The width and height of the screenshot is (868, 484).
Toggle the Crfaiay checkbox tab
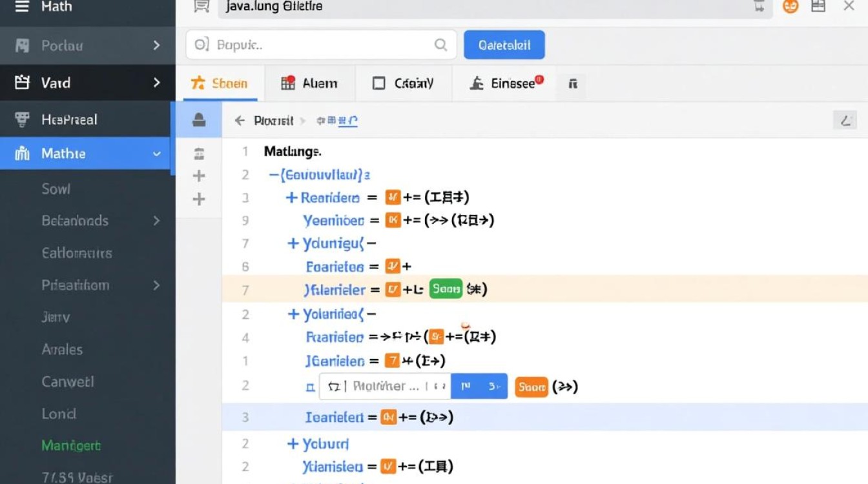[x=379, y=83]
